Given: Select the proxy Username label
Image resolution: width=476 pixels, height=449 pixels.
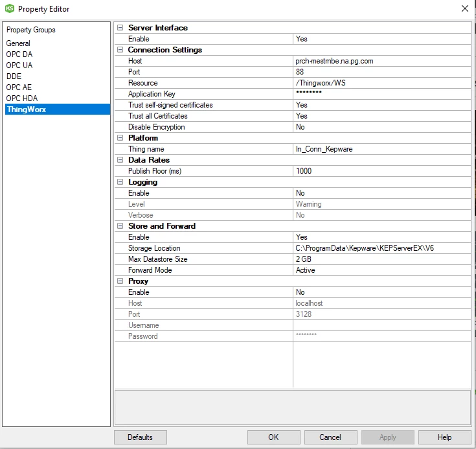Looking at the screenshot, I should (143, 325).
